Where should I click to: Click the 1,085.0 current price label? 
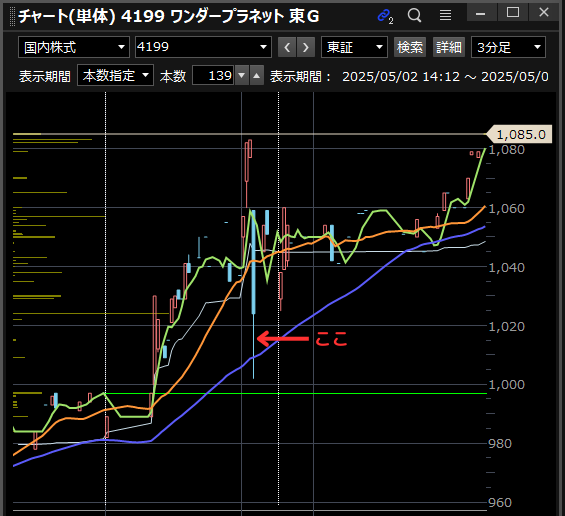click(520, 134)
